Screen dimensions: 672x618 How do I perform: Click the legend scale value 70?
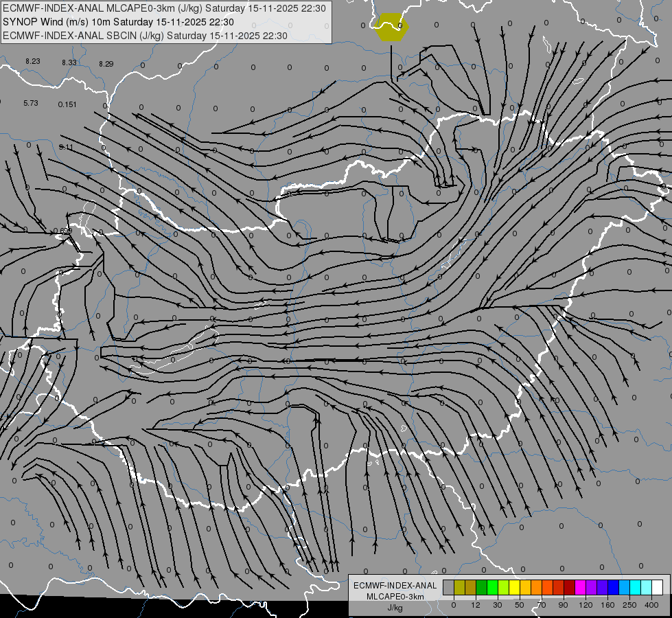pyautogui.click(x=542, y=605)
